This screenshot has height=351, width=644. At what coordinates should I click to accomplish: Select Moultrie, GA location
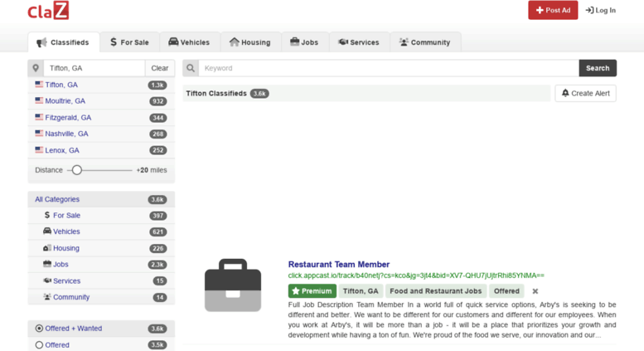(x=101, y=100)
